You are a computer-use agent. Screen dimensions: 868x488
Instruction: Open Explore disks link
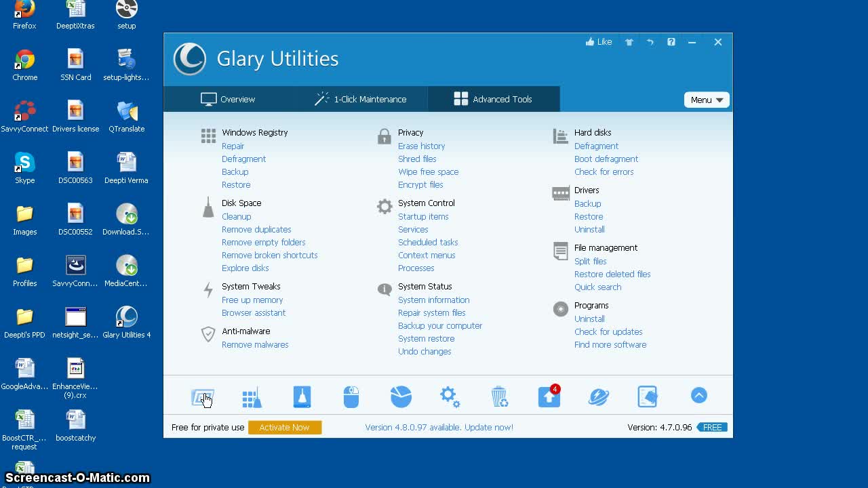[x=245, y=268]
